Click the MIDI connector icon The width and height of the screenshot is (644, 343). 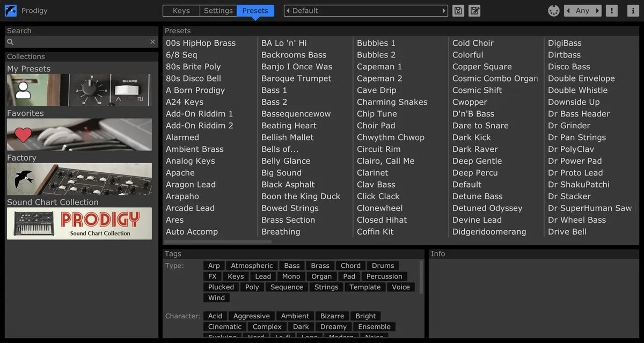click(553, 11)
